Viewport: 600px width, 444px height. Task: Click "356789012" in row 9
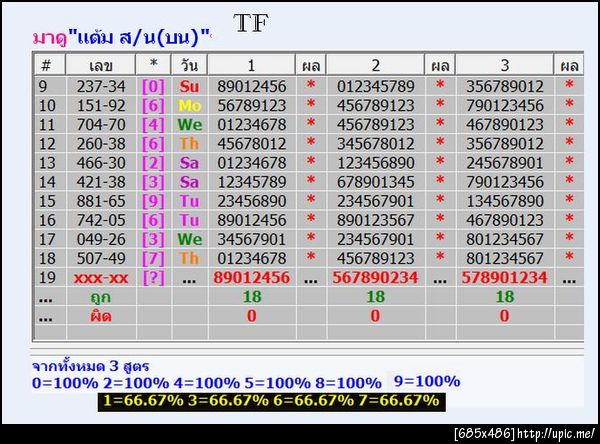click(x=505, y=87)
